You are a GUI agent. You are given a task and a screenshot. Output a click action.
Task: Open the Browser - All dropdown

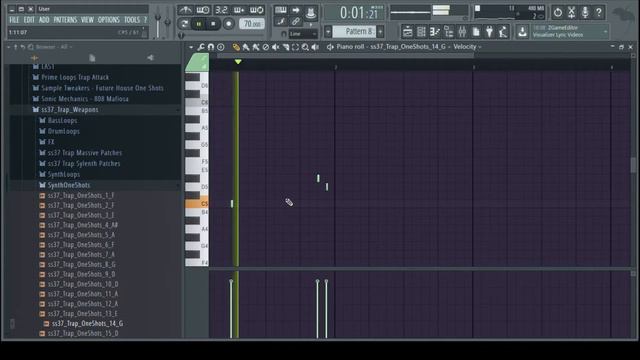coord(54,47)
